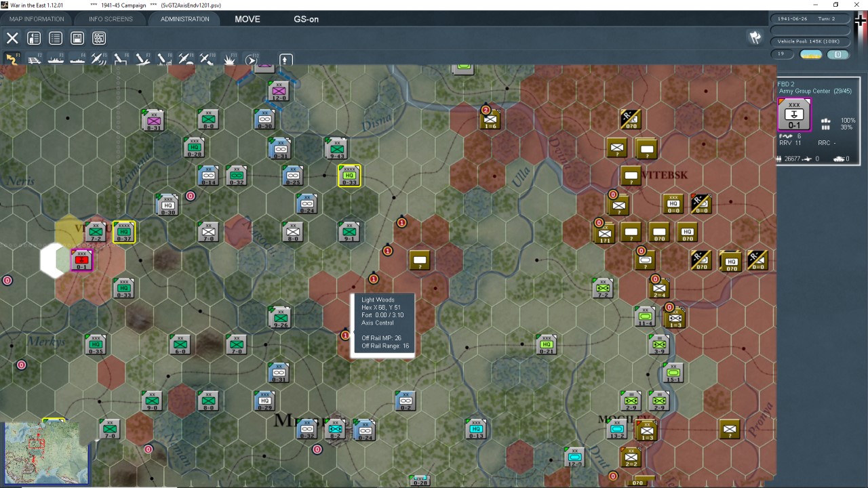Viewport: 868px width, 488px height.
Task: Click the teal box showing 0 in top right
Action: [x=837, y=54]
